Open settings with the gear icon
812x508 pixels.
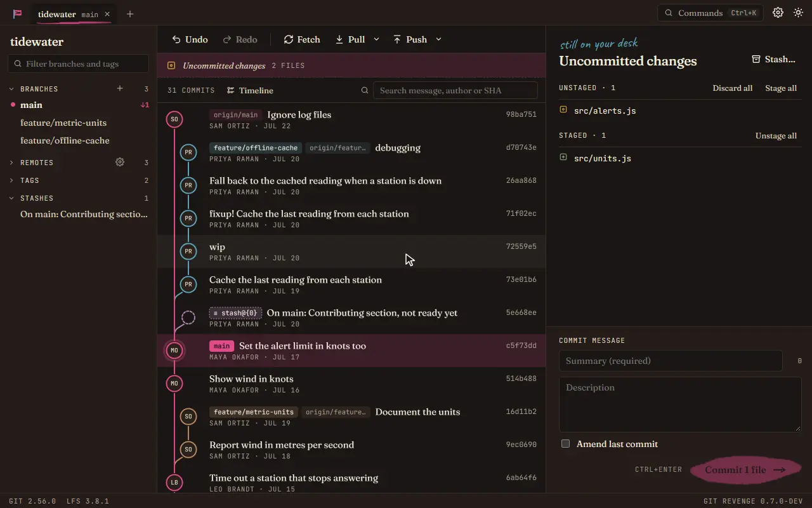778,13
